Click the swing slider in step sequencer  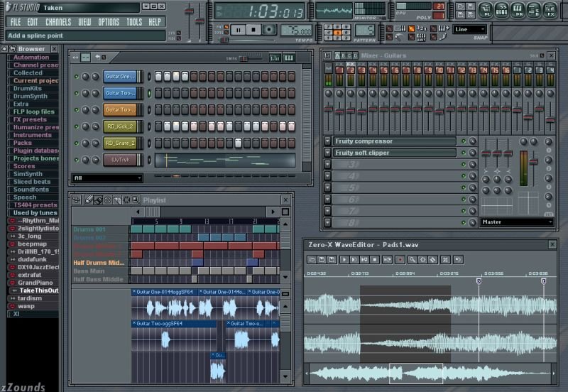click(244, 58)
